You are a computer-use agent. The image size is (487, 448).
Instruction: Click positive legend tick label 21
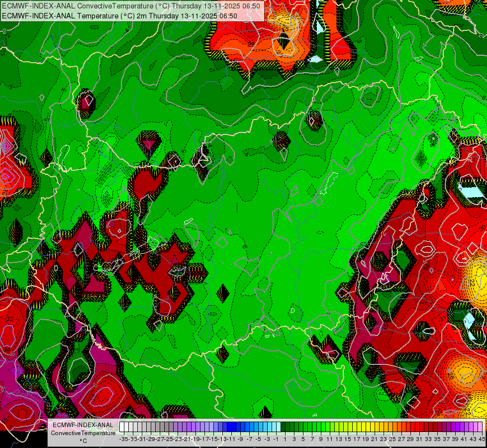[x=375, y=439]
